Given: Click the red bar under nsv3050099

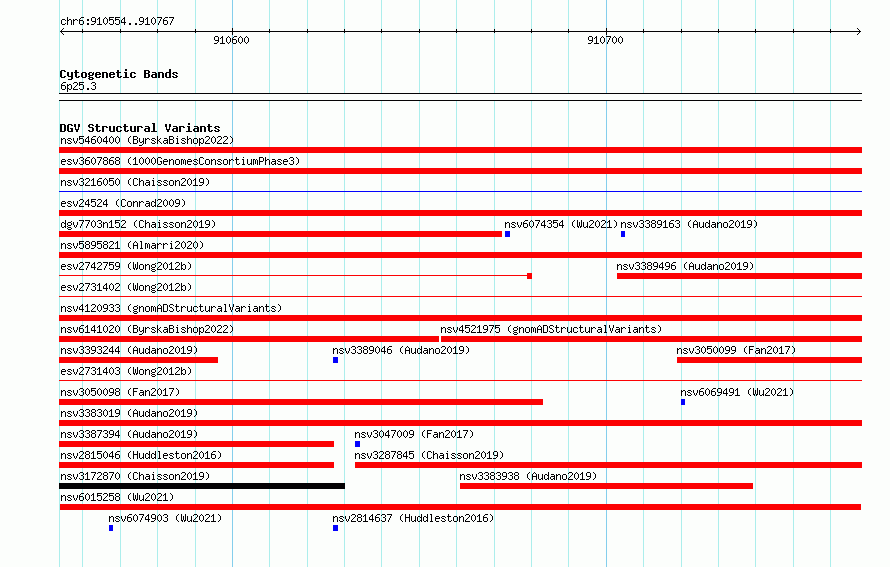Looking at the screenshot, I should point(769,360).
